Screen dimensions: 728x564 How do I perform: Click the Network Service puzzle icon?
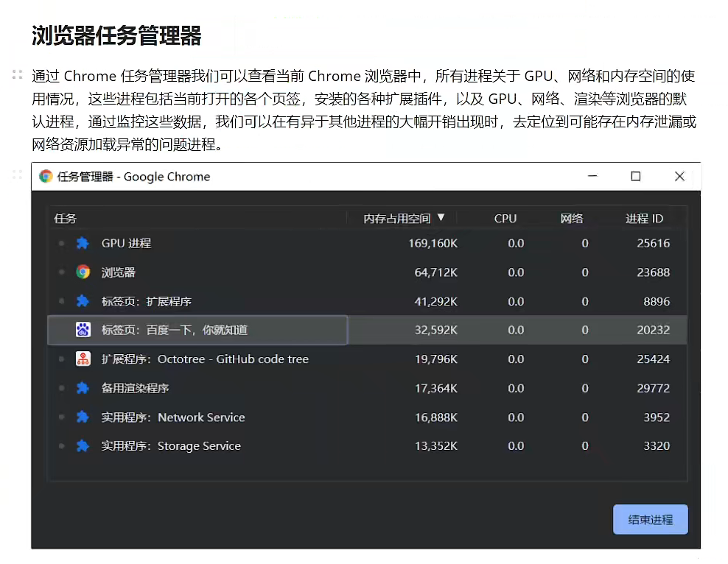(x=83, y=417)
